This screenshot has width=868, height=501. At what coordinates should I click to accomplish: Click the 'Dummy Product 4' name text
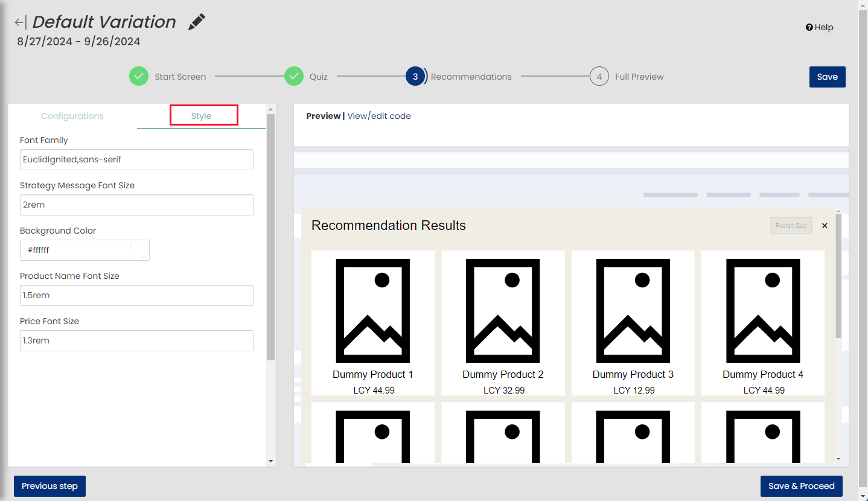point(763,374)
